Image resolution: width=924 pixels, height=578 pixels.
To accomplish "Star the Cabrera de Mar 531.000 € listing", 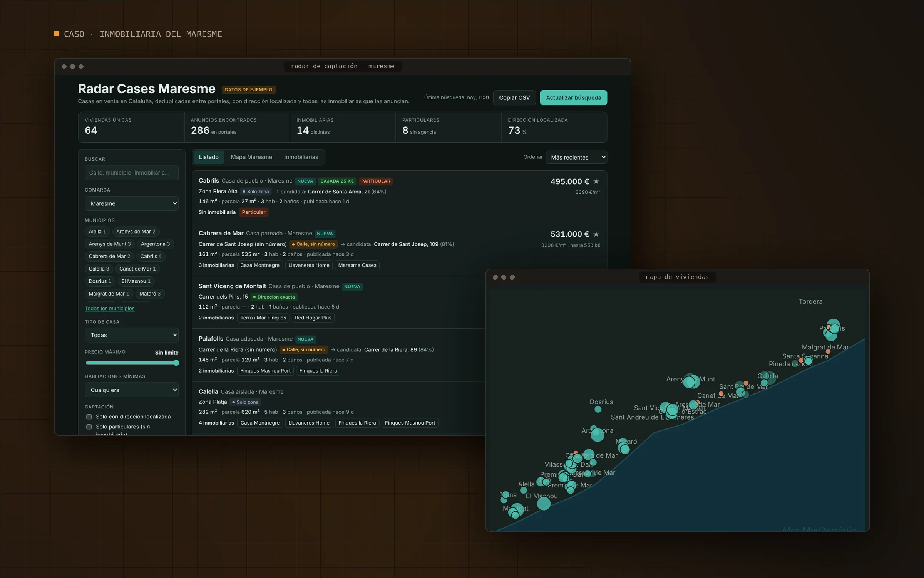I will tap(596, 234).
